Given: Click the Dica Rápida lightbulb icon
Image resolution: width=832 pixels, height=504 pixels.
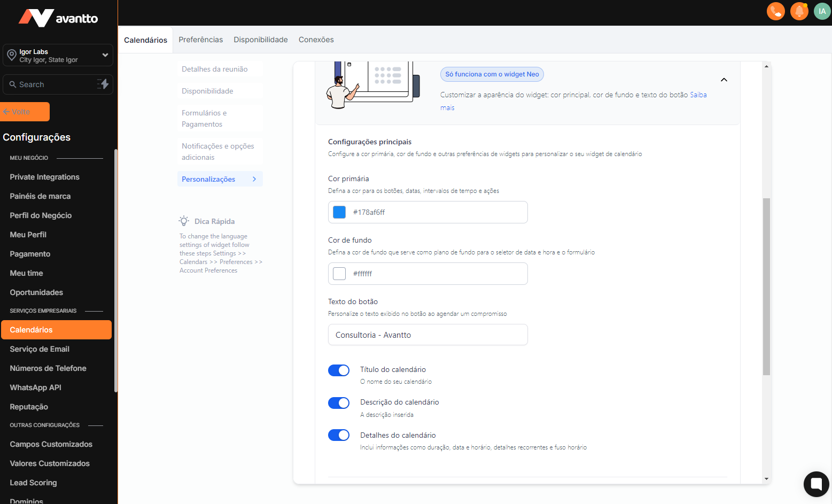Looking at the screenshot, I should point(184,221).
